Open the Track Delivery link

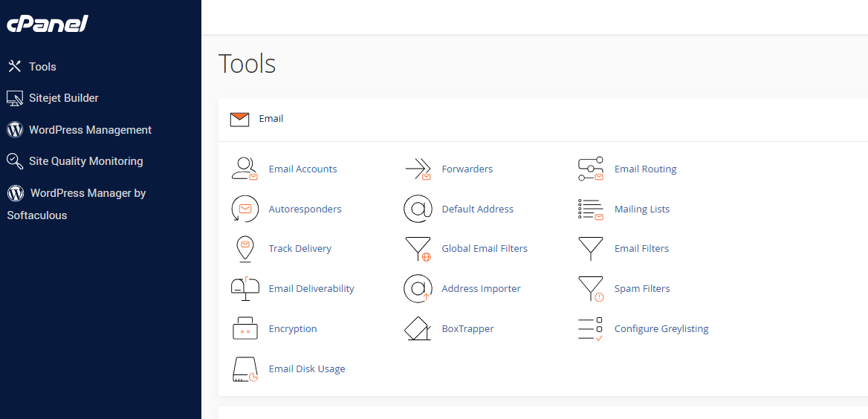(x=300, y=249)
